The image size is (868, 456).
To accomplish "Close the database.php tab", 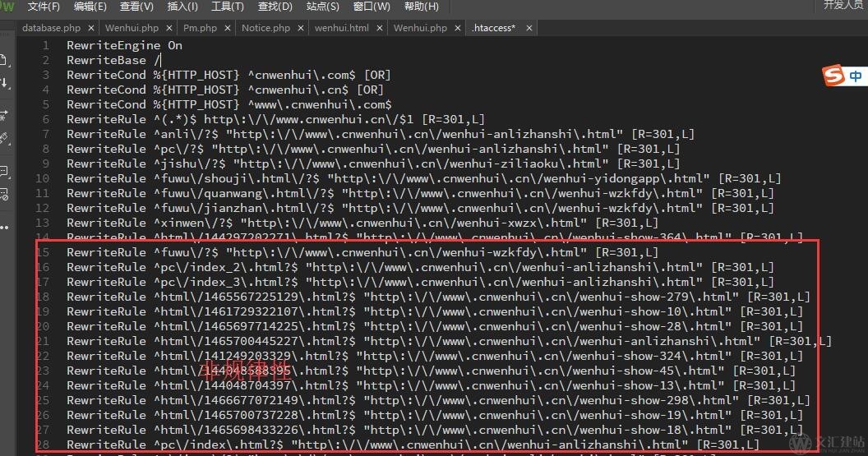I will 90,28.
